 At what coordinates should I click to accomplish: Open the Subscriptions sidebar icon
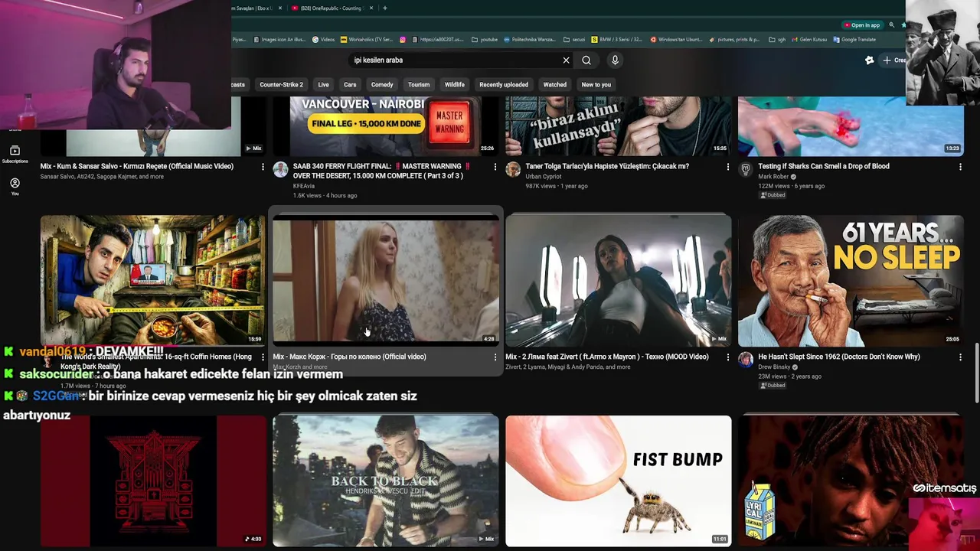click(x=15, y=154)
